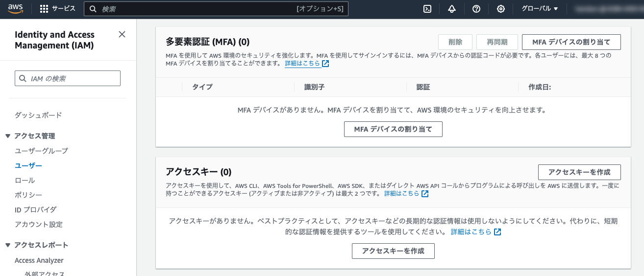Collapse the アクセス管理 section
The height and width of the screenshot is (276, 644).
click(8, 136)
